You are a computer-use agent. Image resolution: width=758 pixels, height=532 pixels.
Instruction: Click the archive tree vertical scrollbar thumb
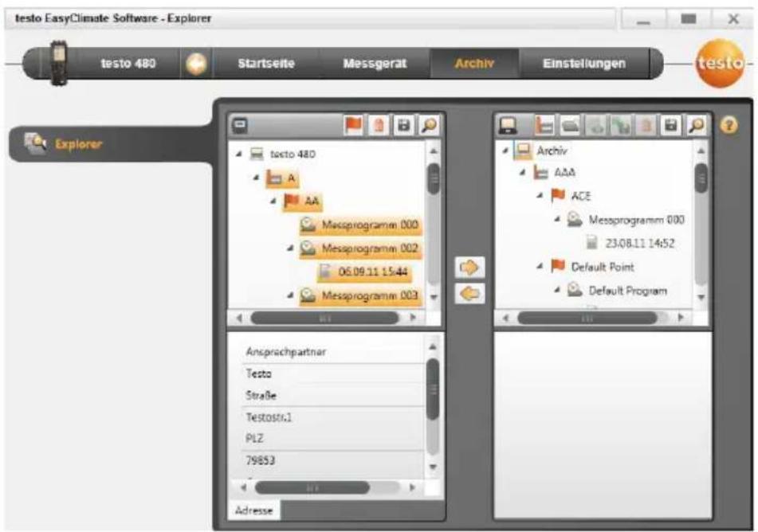click(x=701, y=178)
